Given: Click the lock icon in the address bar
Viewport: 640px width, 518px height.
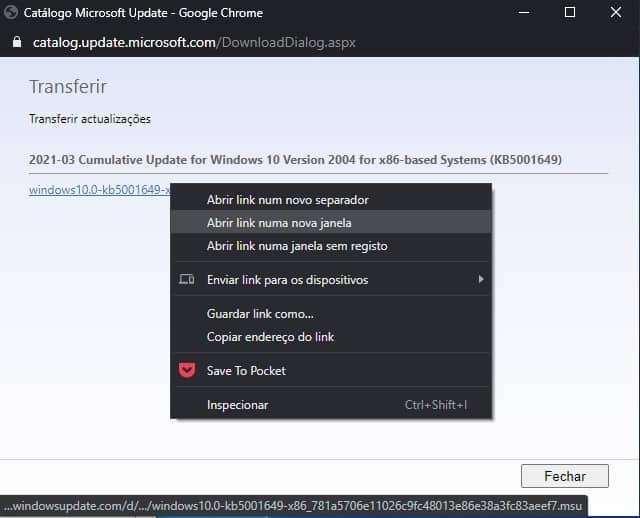Looking at the screenshot, I should tap(17, 42).
